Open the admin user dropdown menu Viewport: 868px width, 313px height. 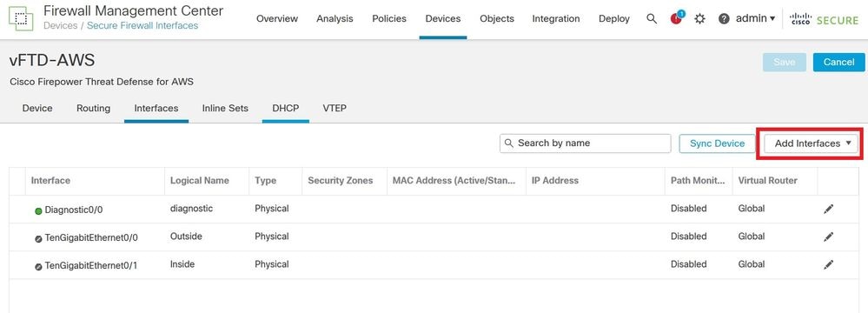[755, 18]
